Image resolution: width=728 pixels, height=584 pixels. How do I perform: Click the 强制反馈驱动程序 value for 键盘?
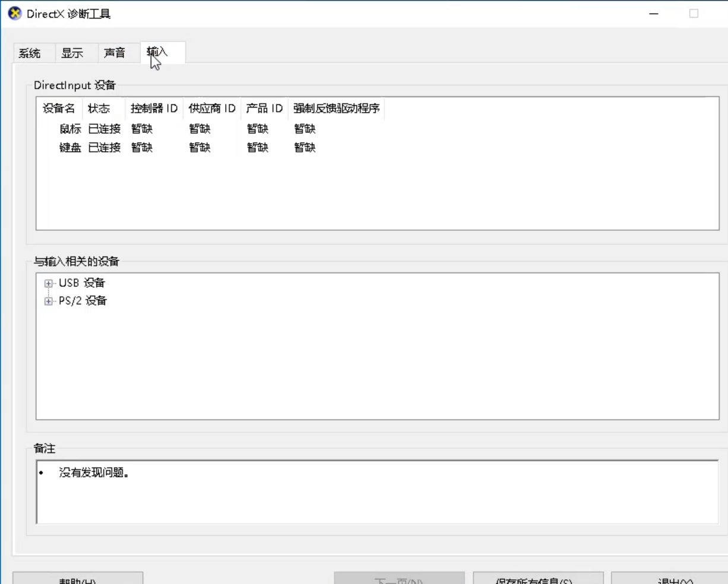pos(305,147)
